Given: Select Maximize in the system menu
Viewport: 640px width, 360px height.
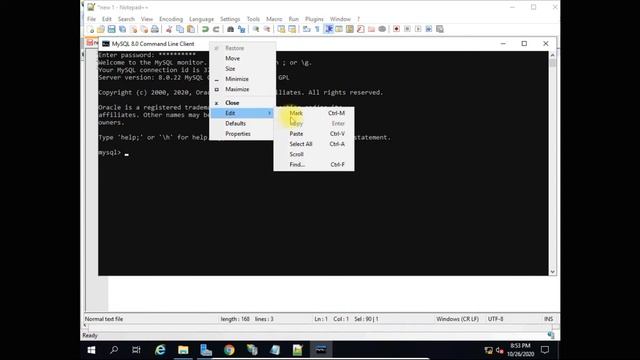Looking at the screenshot, I should [242, 89].
